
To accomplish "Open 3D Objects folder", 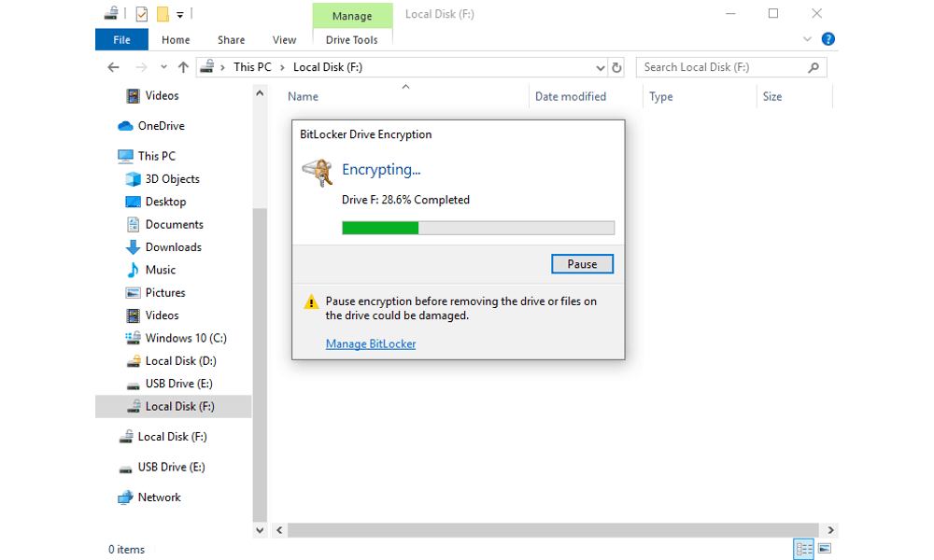I will pos(172,179).
